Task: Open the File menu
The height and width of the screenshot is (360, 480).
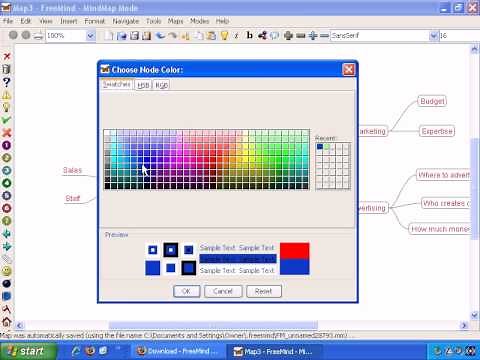Action: click(8, 21)
